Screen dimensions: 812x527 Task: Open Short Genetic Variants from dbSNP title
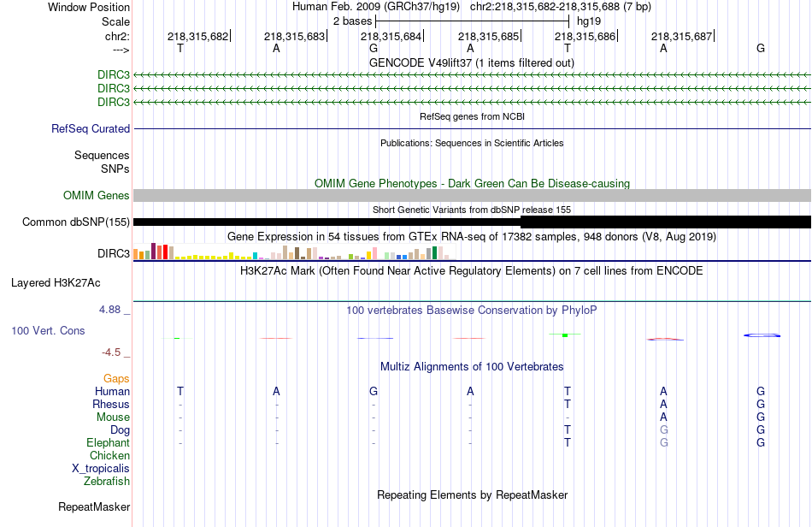[472, 210]
